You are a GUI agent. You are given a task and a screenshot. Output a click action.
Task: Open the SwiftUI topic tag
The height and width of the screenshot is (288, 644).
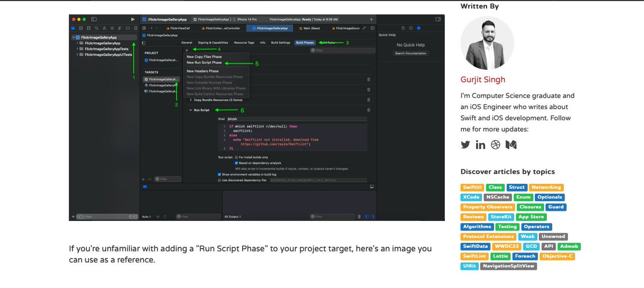pyautogui.click(x=472, y=188)
